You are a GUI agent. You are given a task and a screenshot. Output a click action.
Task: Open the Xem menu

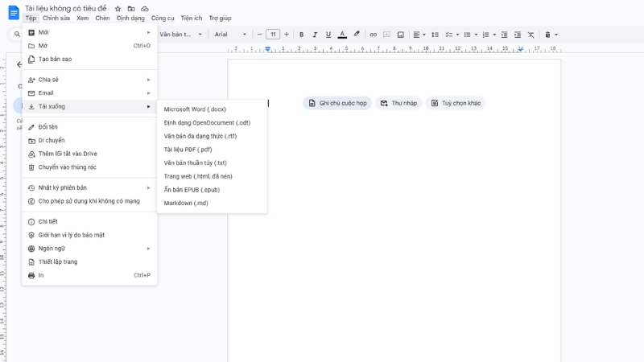point(83,18)
